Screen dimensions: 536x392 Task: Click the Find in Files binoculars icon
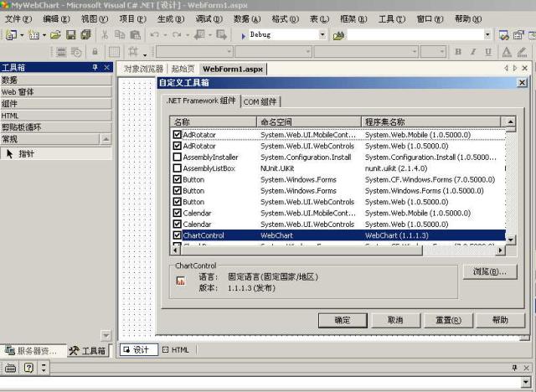(338, 35)
